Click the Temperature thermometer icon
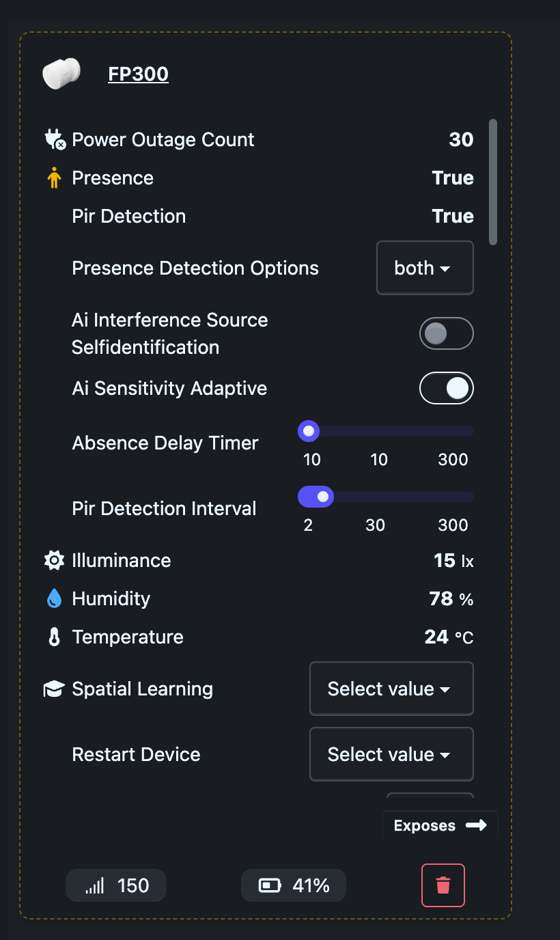This screenshot has width=560, height=940. click(x=54, y=637)
